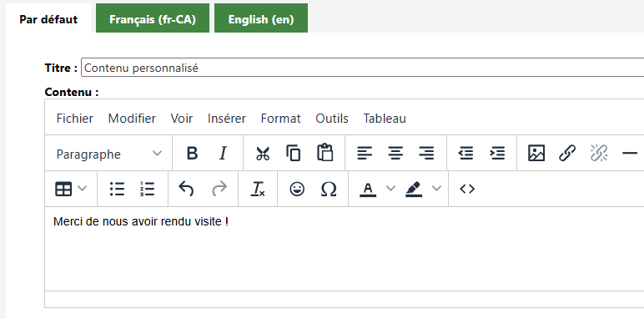Switch to the English (en) tab
Image resolution: width=644 pixels, height=319 pixels.
tap(261, 18)
